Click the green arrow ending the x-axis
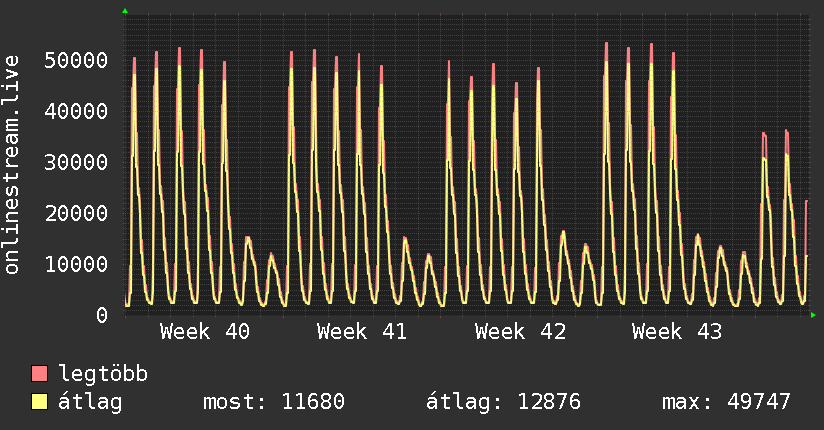824x430 pixels. pyautogui.click(x=813, y=315)
